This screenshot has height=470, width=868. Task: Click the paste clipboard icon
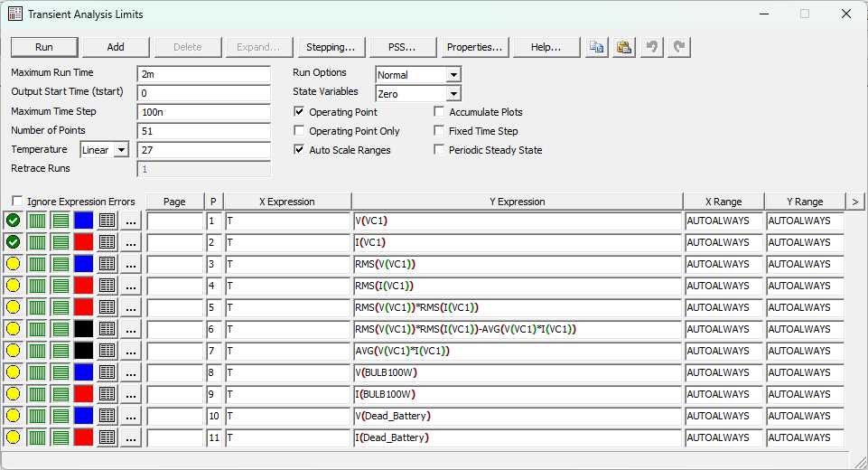pos(624,47)
